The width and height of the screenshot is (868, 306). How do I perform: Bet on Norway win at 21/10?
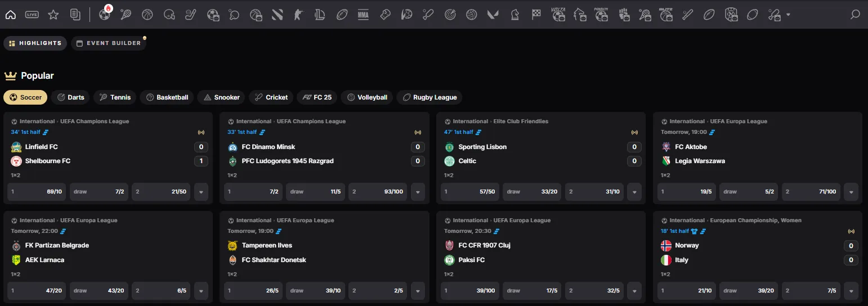pos(688,291)
